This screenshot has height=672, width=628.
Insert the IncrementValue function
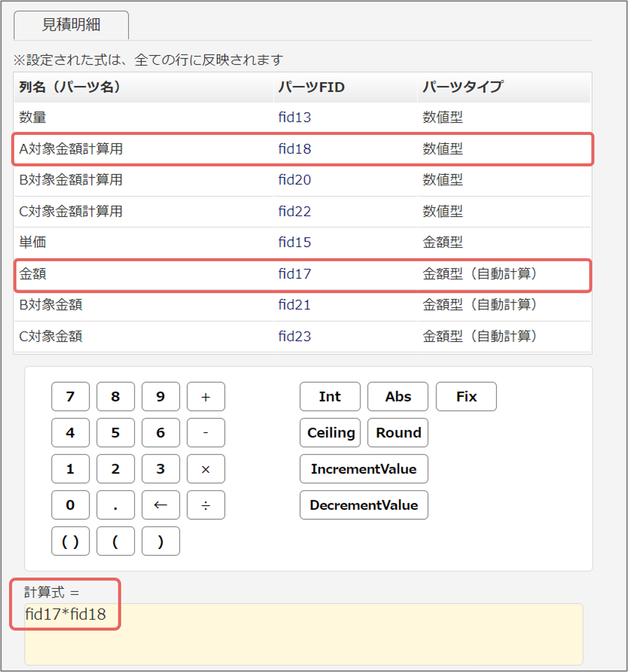[364, 469]
